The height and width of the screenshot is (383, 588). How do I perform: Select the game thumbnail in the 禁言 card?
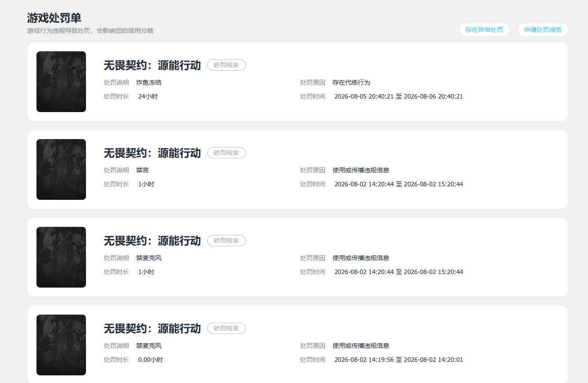pos(61,169)
